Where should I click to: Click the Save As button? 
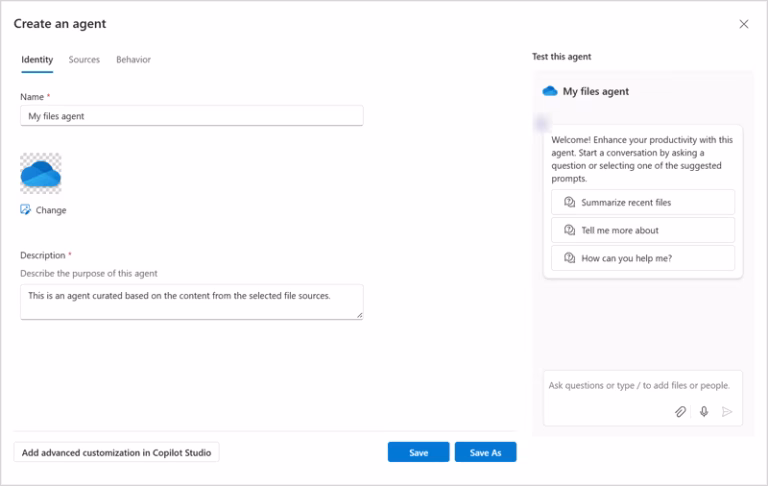[485, 452]
